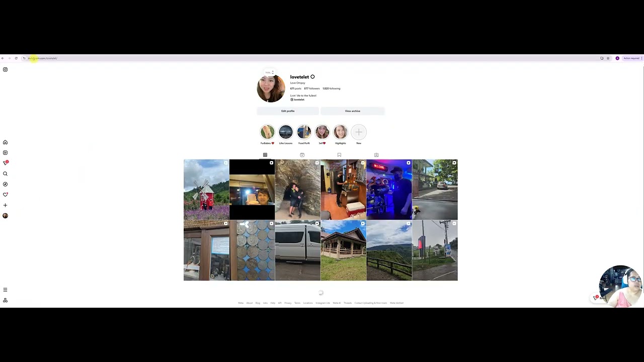Open Self story highlight
644x362 pixels.
[x=322, y=132]
